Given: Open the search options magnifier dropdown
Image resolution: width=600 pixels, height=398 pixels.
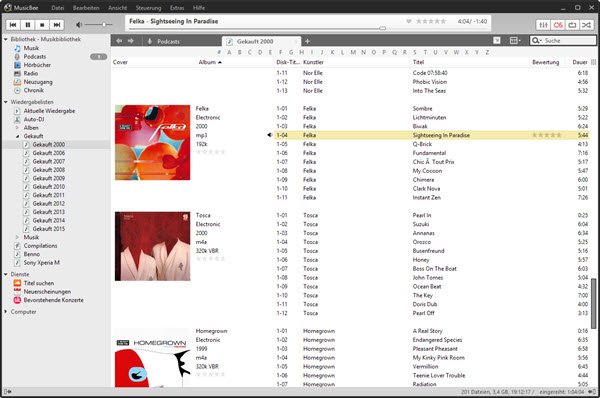Looking at the screenshot, I should 536,41.
